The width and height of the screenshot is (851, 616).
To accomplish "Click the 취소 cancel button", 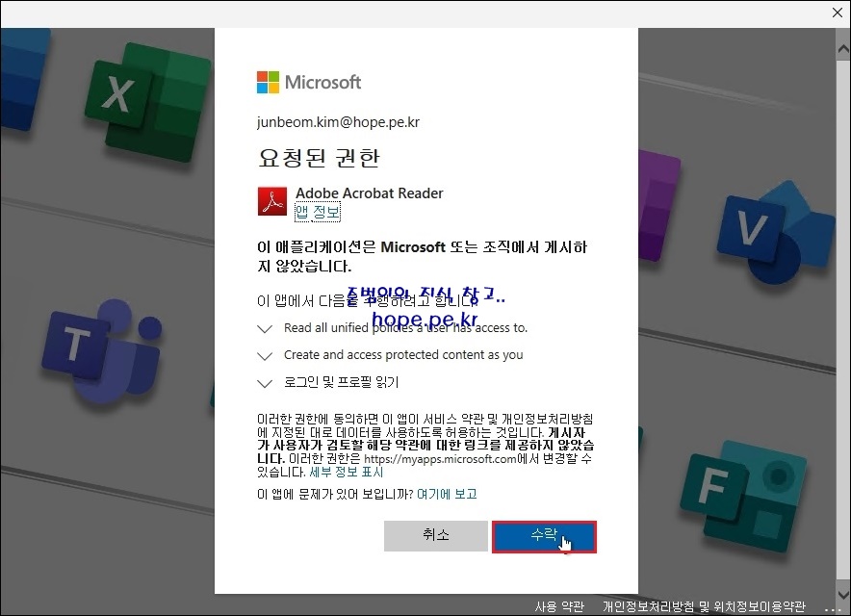I will point(436,536).
